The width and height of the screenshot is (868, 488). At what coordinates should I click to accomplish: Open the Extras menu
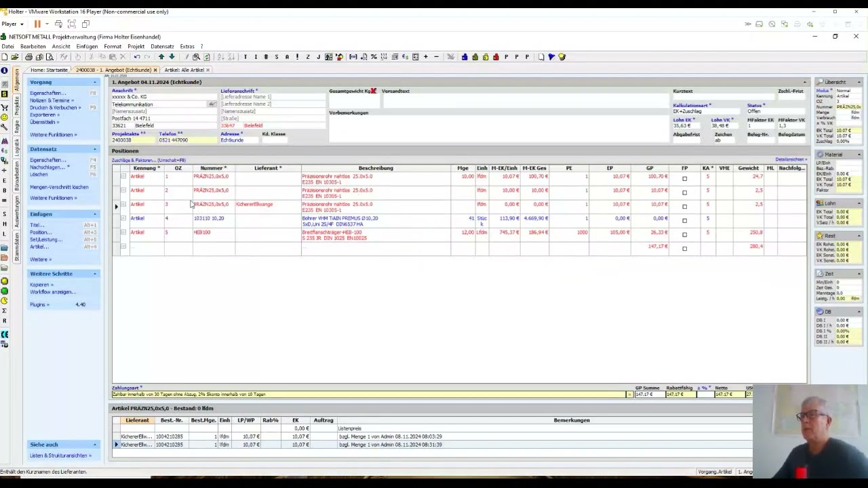tap(187, 47)
